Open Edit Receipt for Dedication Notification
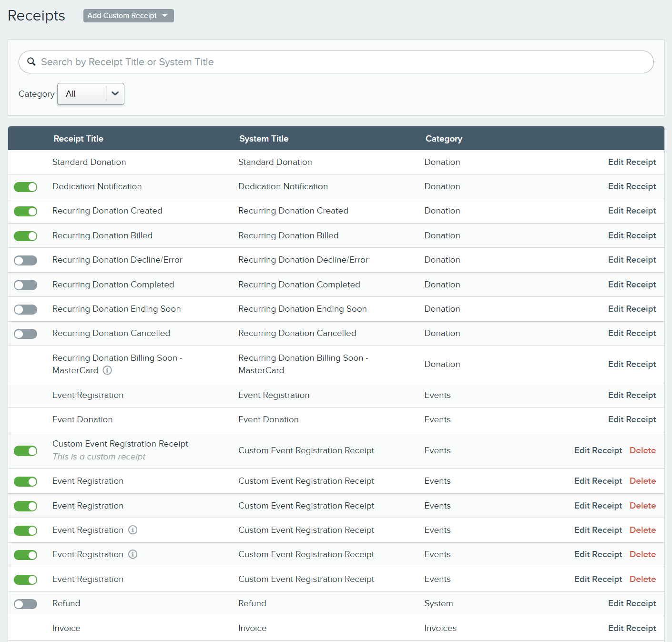This screenshot has height=642, width=672. click(632, 186)
